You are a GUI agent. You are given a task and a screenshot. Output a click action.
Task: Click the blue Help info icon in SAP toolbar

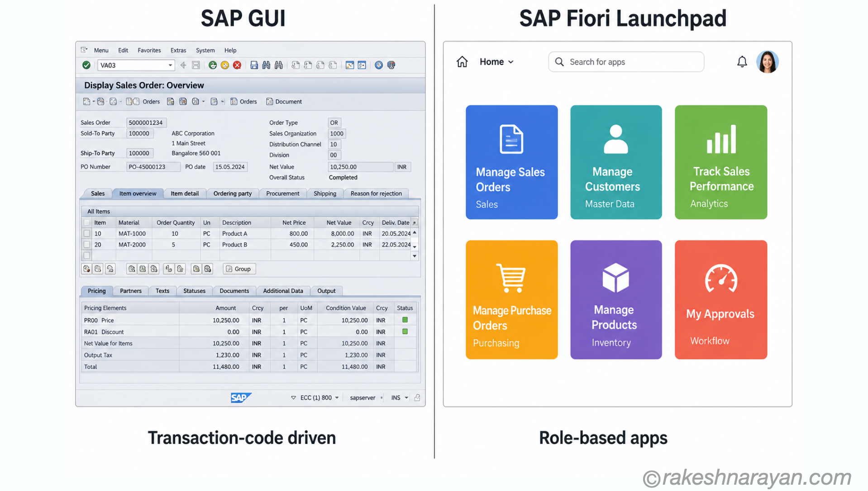tap(379, 65)
